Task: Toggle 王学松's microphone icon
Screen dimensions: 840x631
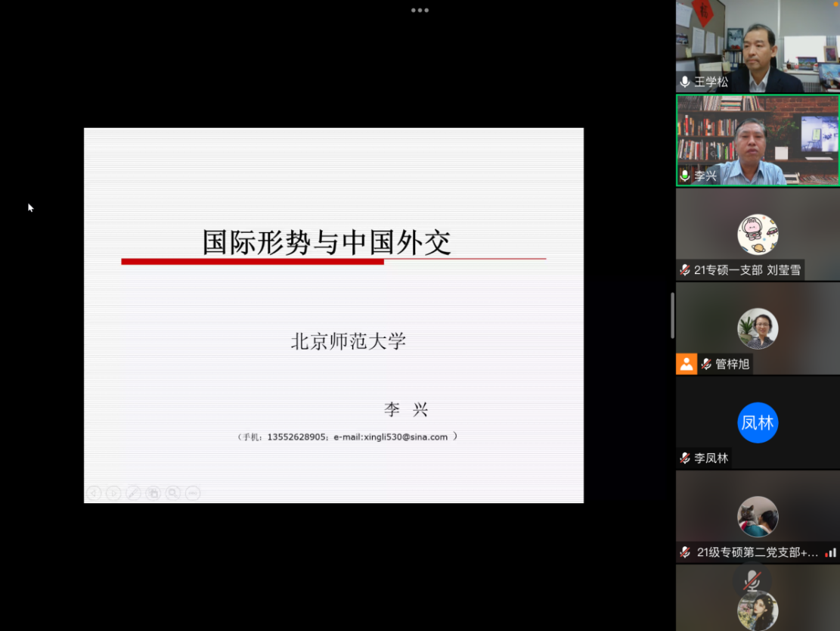Action: [685, 82]
